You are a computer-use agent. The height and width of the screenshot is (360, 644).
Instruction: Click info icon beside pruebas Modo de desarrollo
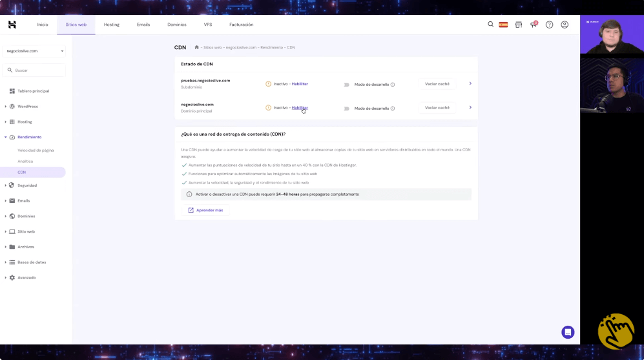(393, 85)
